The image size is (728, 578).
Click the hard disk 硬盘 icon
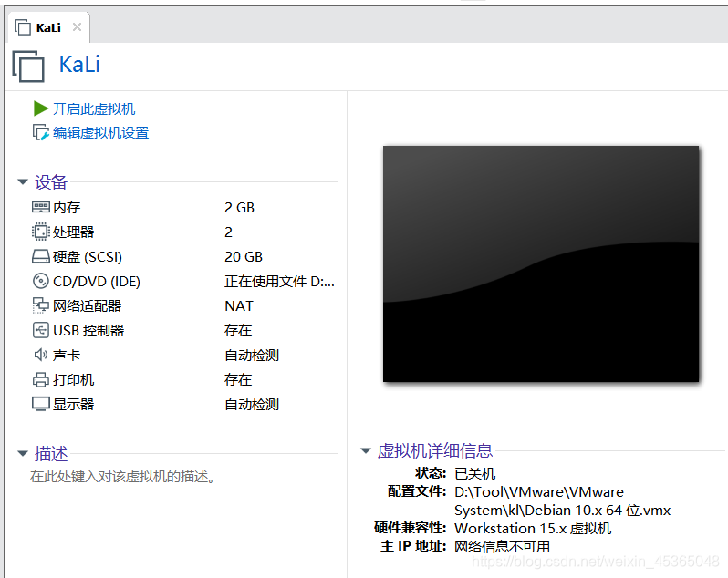coord(40,256)
